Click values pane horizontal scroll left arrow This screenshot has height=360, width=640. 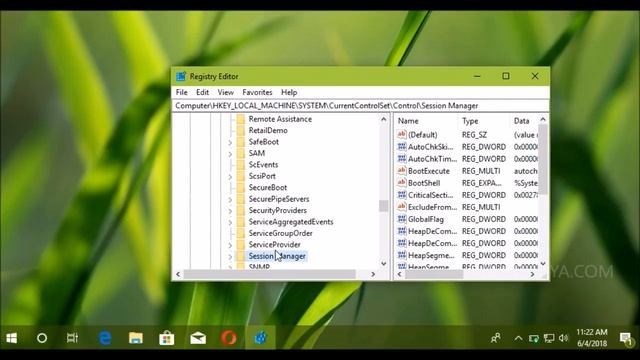pyautogui.click(x=400, y=274)
